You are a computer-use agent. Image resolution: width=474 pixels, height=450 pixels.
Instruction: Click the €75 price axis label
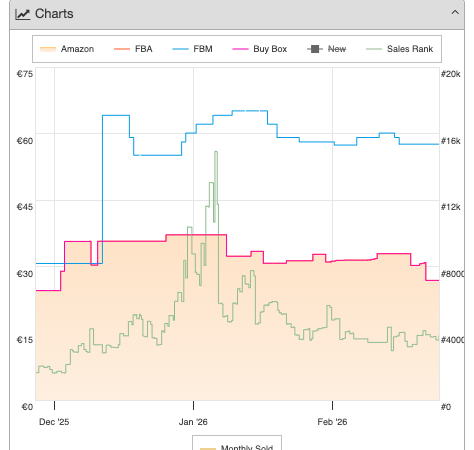pos(25,74)
